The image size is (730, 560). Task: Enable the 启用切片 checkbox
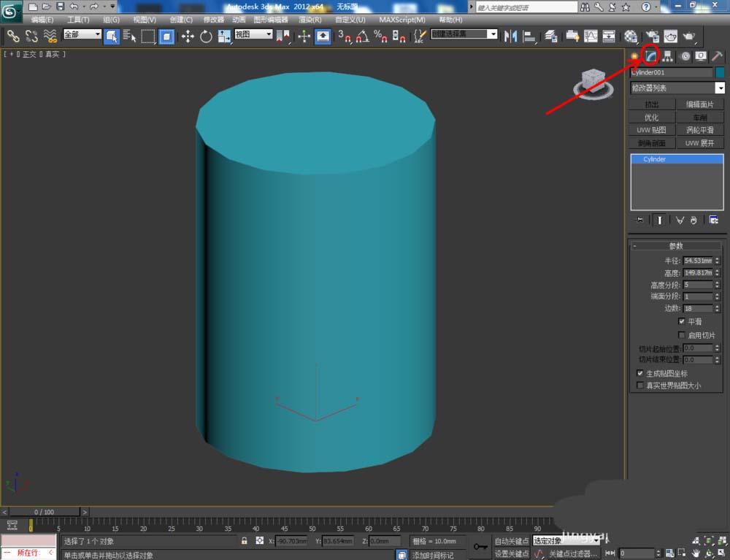[682, 335]
